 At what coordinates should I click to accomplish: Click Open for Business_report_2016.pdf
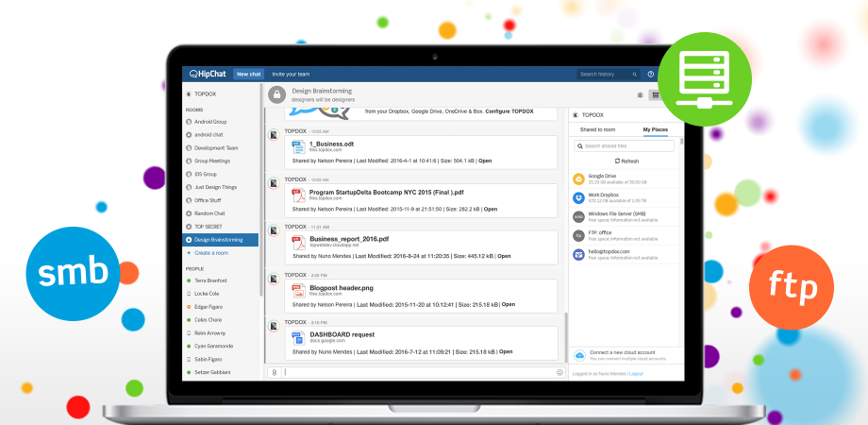504,257
